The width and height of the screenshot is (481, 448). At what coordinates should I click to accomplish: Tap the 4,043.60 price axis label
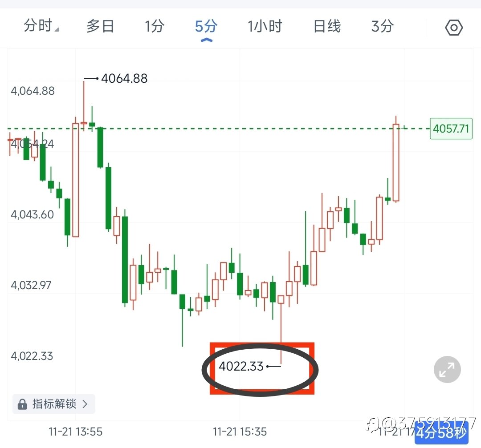point(32,214)
